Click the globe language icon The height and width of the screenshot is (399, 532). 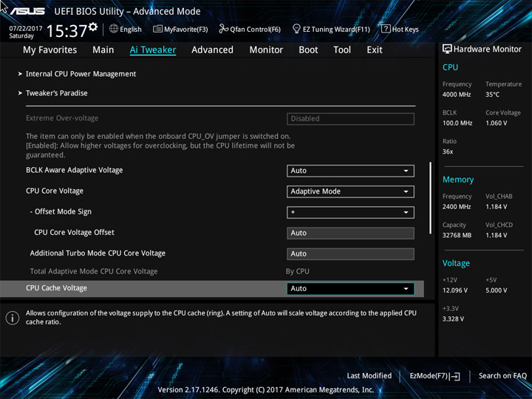pyautogui.click(x=114, y=29)
